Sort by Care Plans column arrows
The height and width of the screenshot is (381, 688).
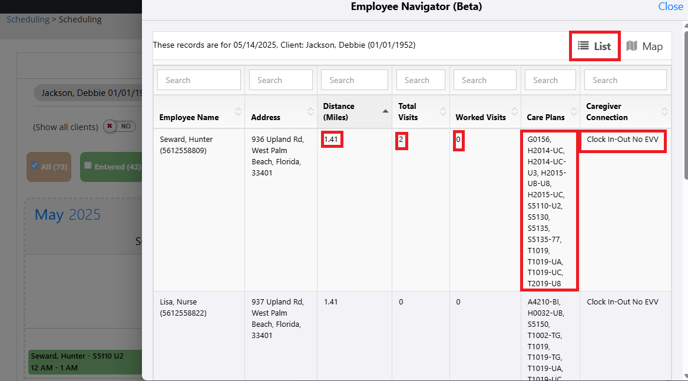point(573,111)
